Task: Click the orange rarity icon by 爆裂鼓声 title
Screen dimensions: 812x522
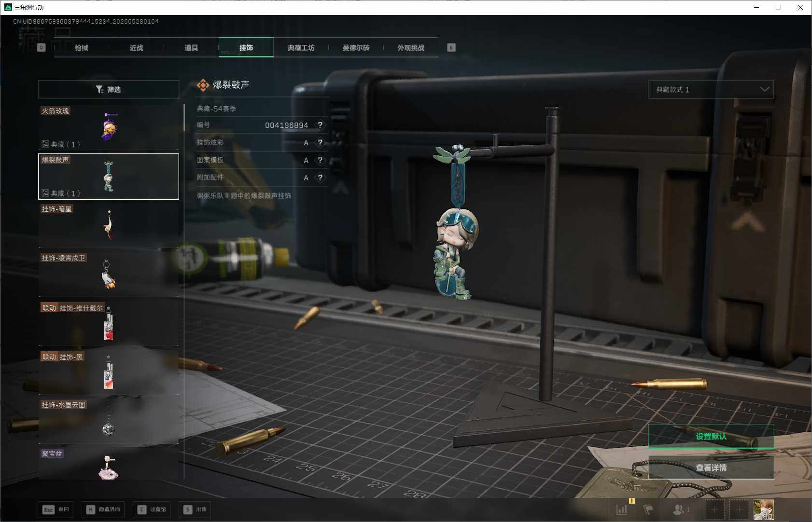Action: pyautogui.click(x=203, y=85)
